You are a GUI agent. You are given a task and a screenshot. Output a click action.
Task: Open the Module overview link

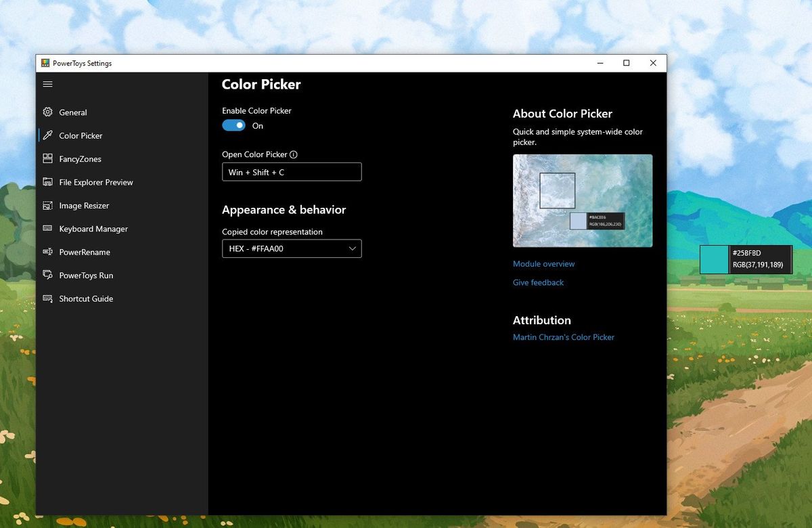click(543, 264)
